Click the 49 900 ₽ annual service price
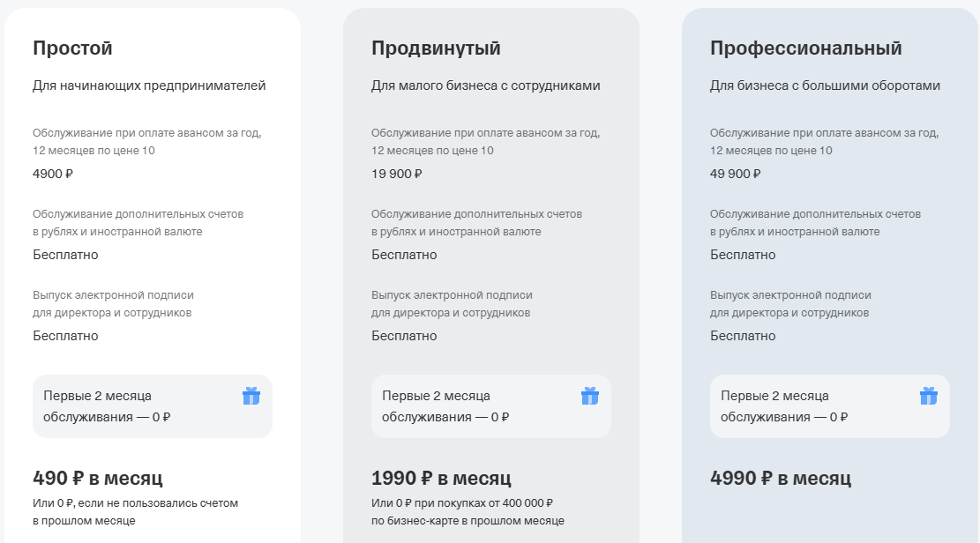This screenshot has width=980, height=543. [736, 174]
